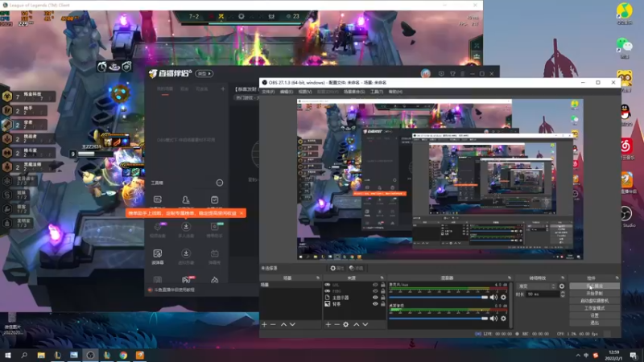Click the mode switch pill beside assistant logo
Image resolution: width=644 pixels, height=362 pixels.
(x=204, y=73)
